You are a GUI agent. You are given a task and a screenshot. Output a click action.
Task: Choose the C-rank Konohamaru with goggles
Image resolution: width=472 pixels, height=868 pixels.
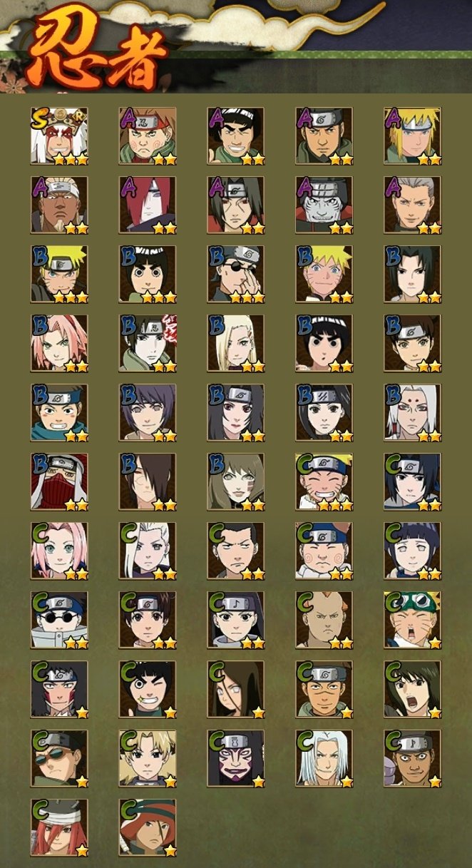pos(413,621)
